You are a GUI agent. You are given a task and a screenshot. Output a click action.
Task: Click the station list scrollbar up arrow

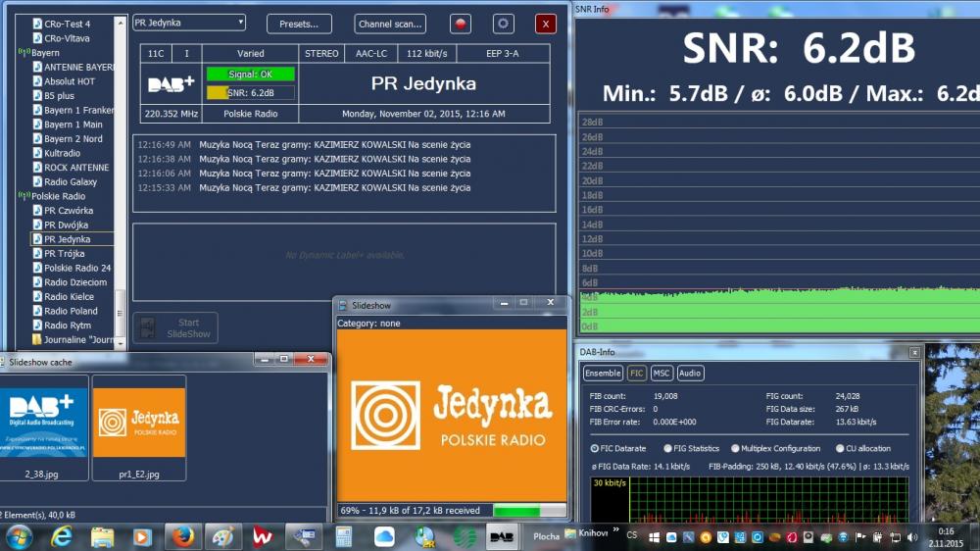(x=120, y=23)
